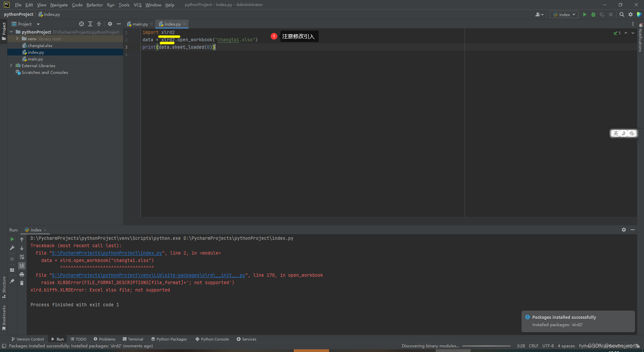
Task: Expand External Libraries node
Action: click(11, 65)
